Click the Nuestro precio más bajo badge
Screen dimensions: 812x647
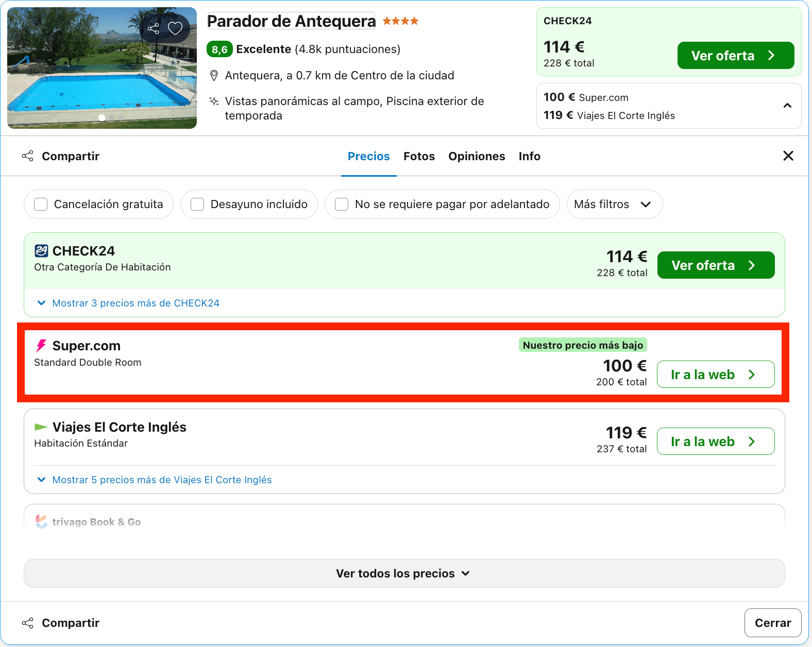583,345
